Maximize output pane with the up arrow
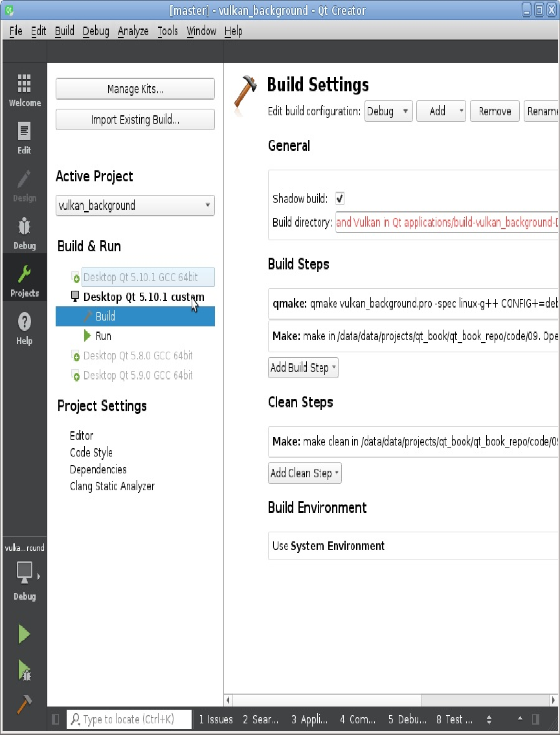The width and height of the screenshot is (560, 735). (520, 719)
